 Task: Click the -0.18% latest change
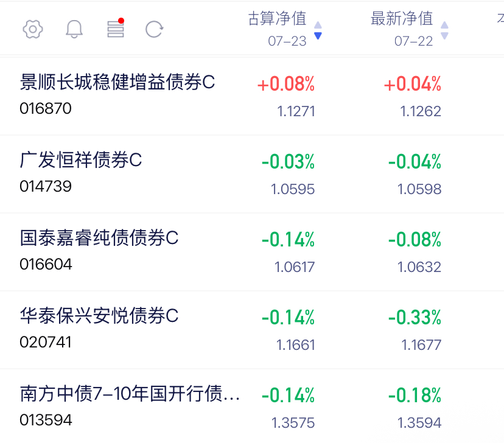[x=415, y=396]
